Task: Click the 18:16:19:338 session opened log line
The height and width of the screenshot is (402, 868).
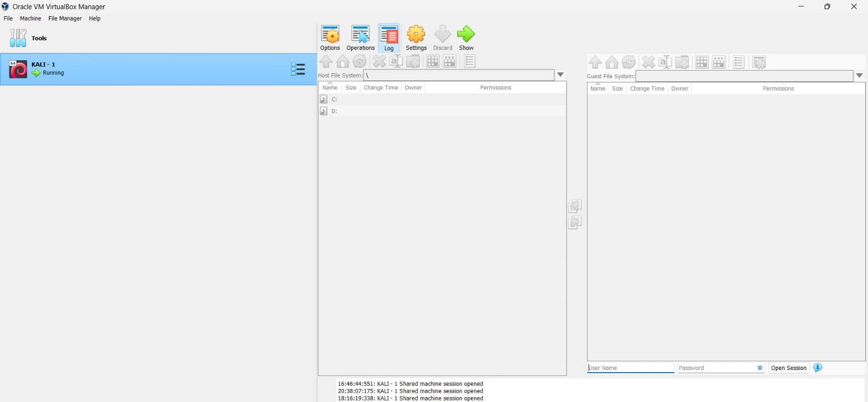Action: pyautogui.click(x=410, y=398)
